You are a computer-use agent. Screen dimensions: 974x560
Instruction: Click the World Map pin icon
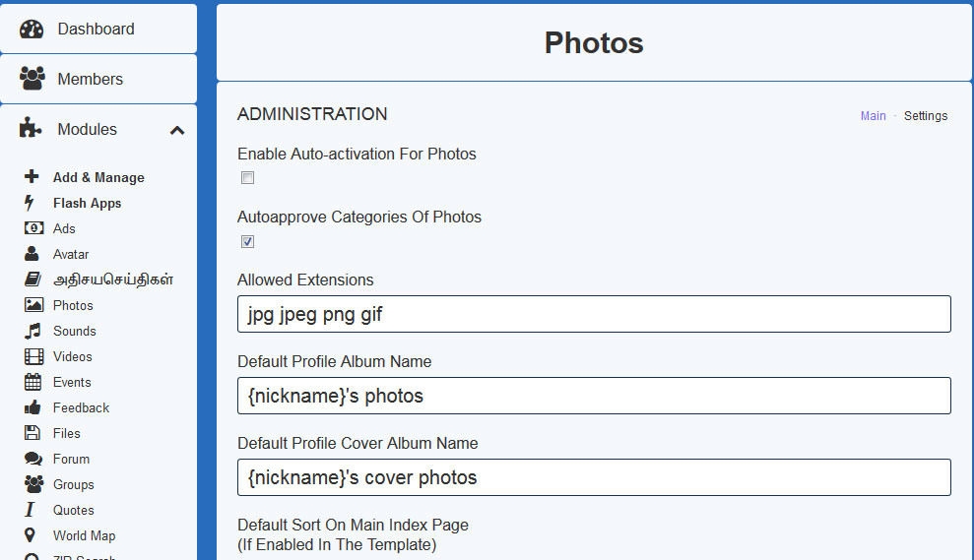(33, 535)
